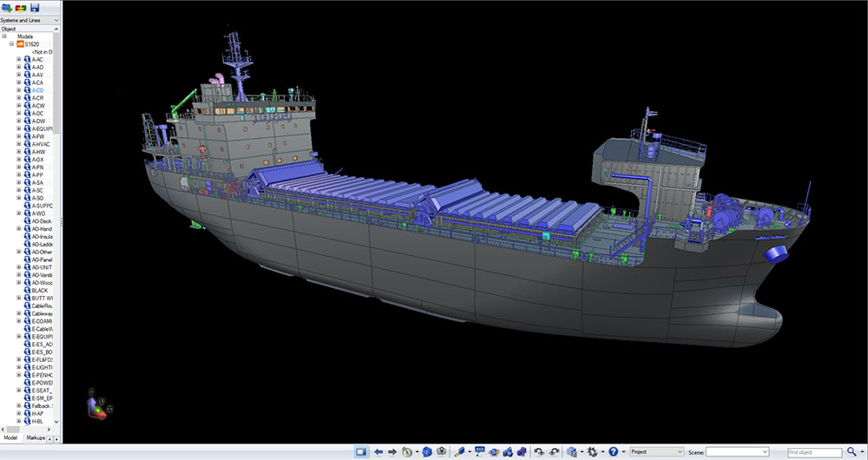Click the search magnifier icon

coord(851,452)
